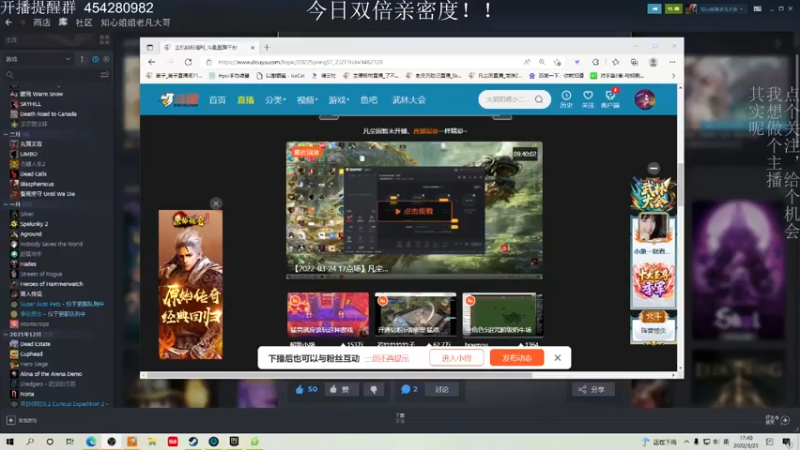The image size is (800, 450).
Task: Collapse the 二月 group in Steam library
Action: (6, 134)
